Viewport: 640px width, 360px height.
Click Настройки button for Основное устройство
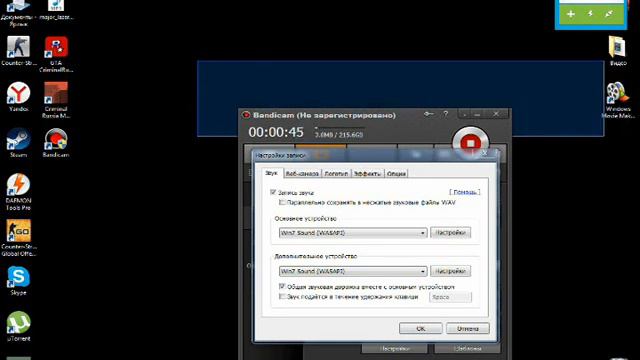coord(451,233)
